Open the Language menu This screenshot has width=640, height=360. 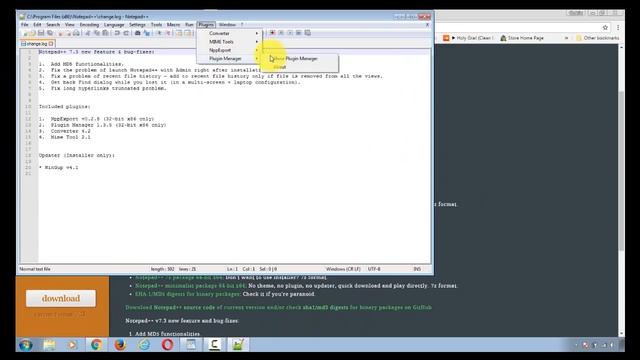pos(114,24)
